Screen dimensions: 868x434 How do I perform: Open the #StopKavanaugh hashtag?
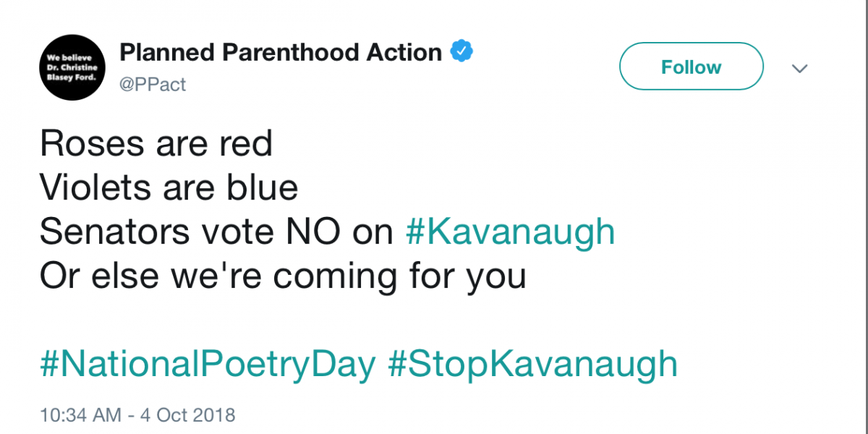(x=532, y=364)
